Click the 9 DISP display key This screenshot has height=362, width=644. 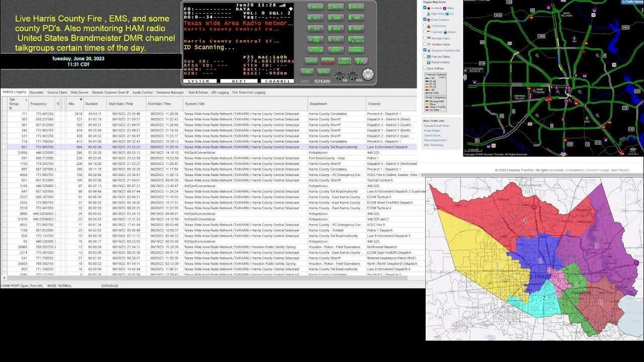[356, 29]
